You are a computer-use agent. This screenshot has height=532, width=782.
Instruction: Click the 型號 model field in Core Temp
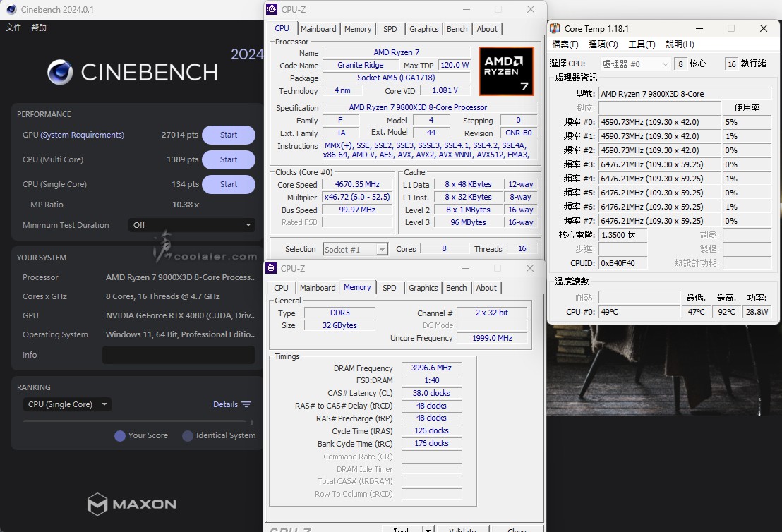pyautogui.click(x=685, y=94)
